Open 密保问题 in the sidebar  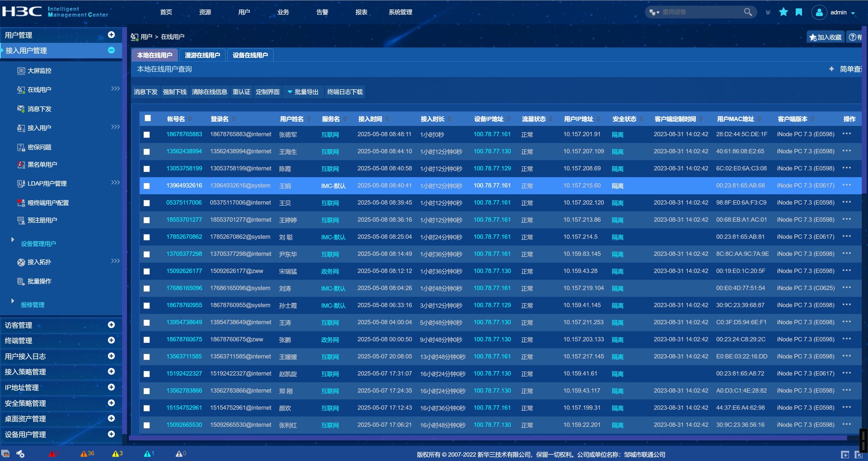click(39, 147)
